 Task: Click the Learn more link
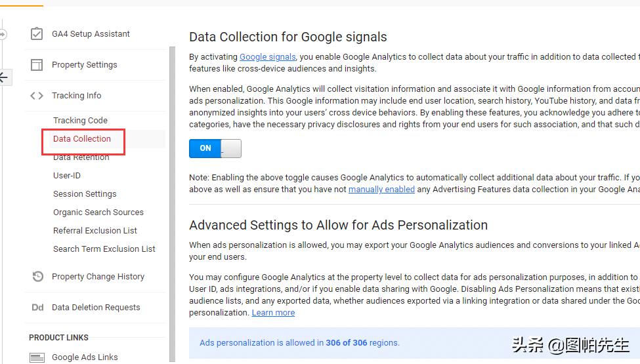(273, 313)
